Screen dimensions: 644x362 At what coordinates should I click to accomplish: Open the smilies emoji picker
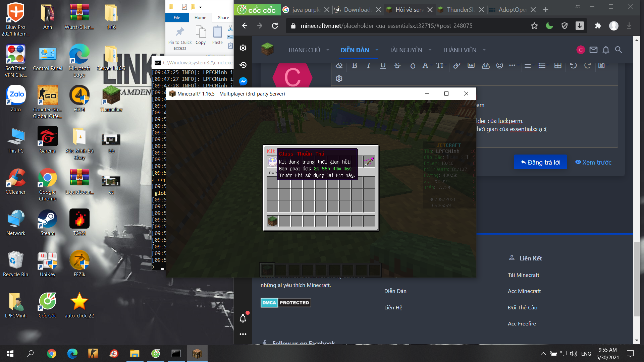499,66
